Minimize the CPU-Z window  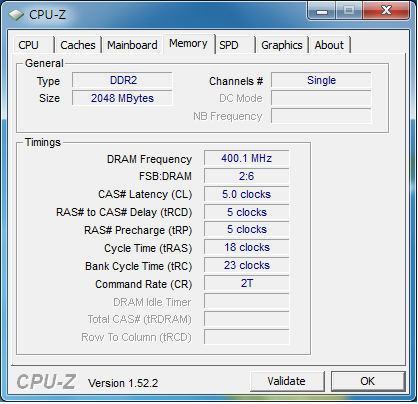321,10
